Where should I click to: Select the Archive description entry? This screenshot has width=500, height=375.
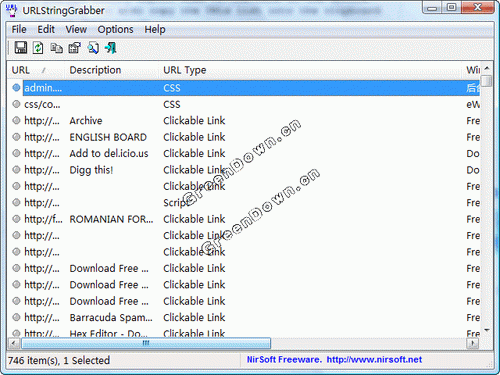[x=86, y=121]
